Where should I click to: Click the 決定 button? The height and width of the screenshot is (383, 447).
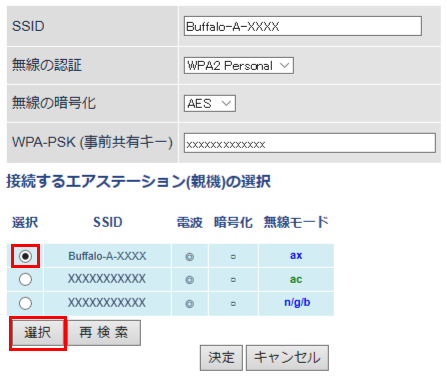coord(221,358)
